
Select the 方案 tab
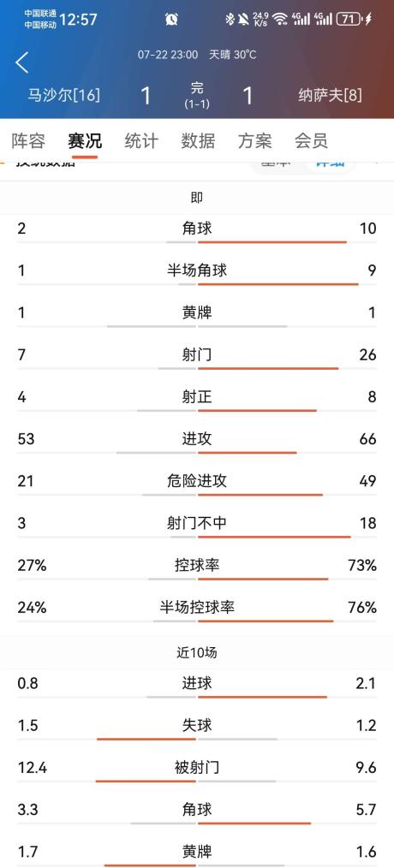point(255,141)
